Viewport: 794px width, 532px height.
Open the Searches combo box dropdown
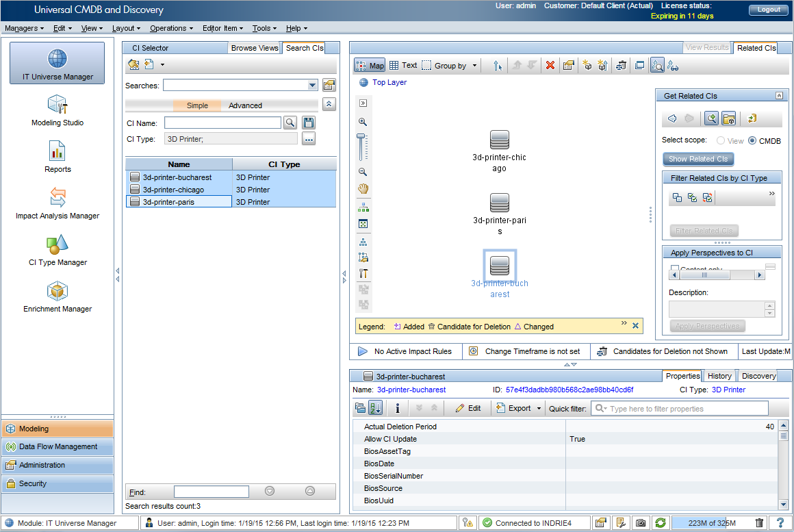[312, 86]
